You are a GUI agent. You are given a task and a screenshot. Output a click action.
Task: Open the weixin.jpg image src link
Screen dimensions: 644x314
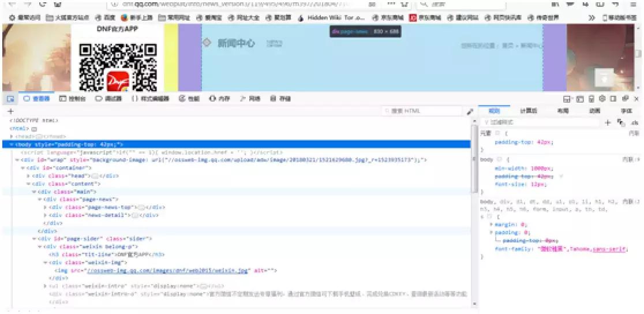pyautogui.click(x=166, y=271)
